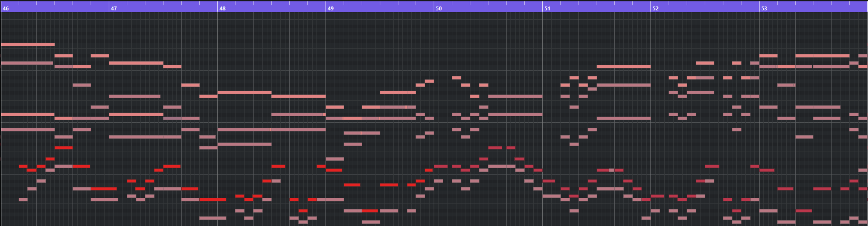Select the first top-row note in bar 53
868x226 pixels.
(768, 56)
